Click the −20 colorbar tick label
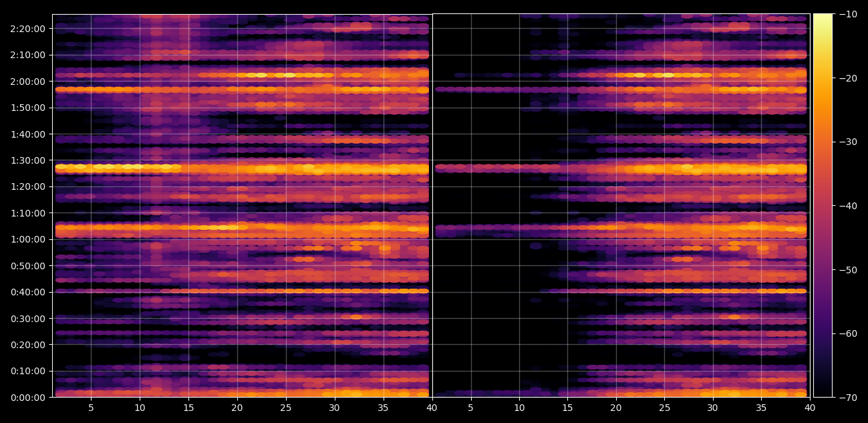This screenshot has width=868, height=423. [x=848, y=78]
